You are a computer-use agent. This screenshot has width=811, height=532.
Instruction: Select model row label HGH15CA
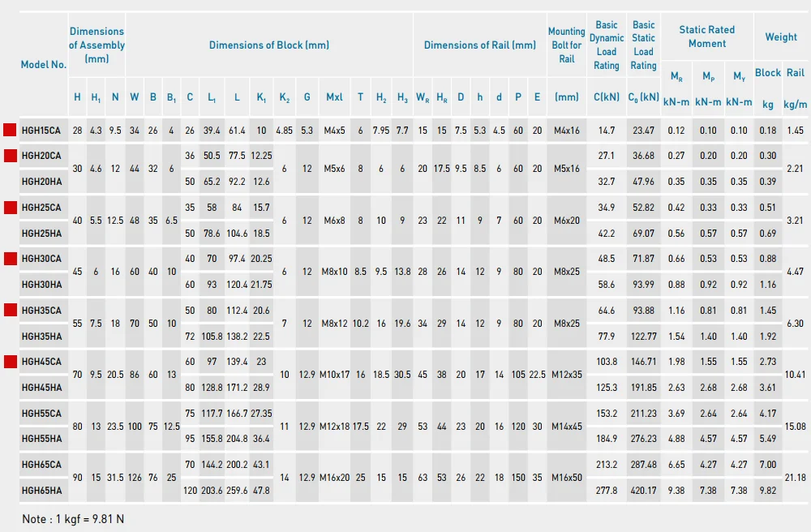coord(41,131)
